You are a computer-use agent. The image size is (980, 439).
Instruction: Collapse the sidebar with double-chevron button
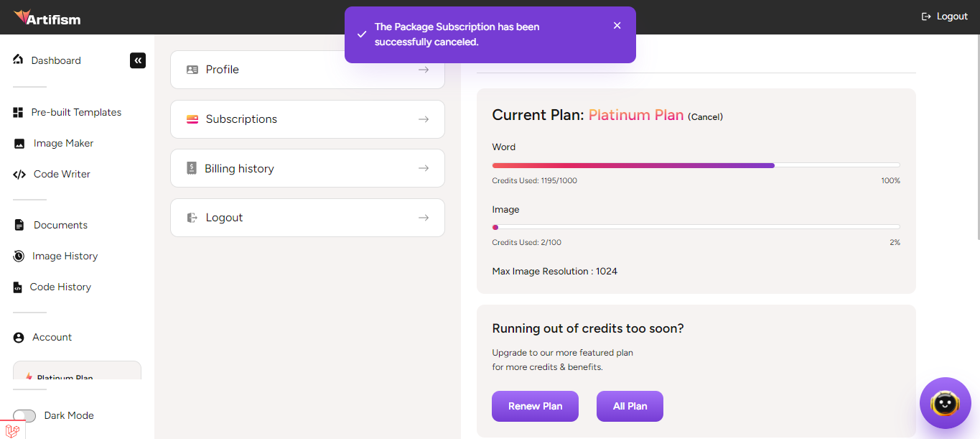tap(138, 60)
